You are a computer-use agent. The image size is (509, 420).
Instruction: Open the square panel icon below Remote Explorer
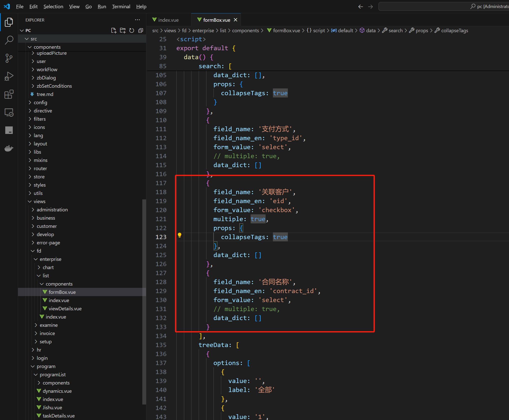9,130
